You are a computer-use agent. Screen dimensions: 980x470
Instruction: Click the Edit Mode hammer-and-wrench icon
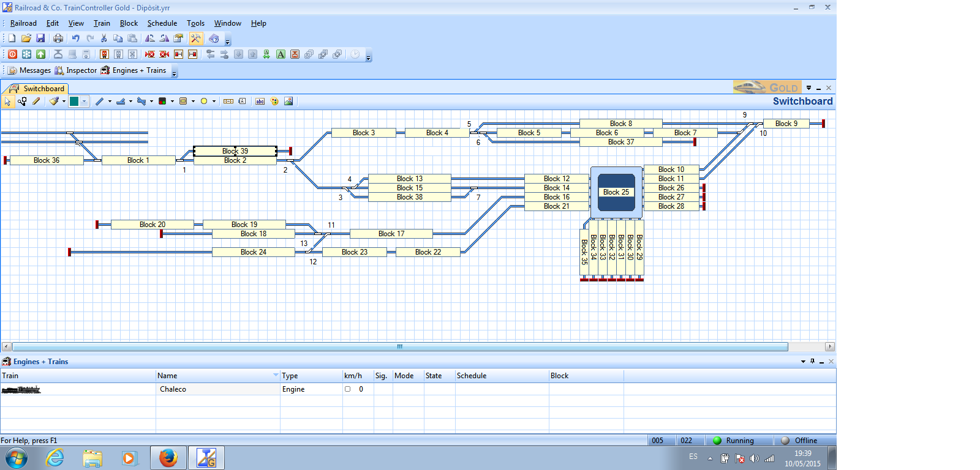tap(195, 39)
